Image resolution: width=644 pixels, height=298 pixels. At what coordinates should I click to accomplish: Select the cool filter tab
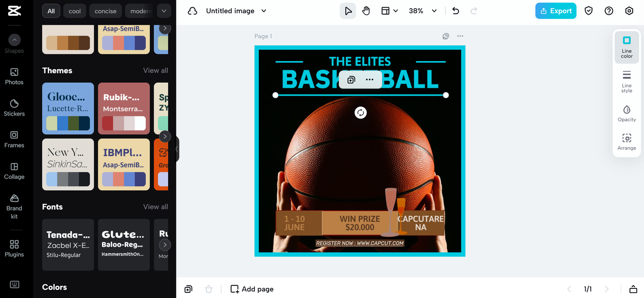click(75, 11)
